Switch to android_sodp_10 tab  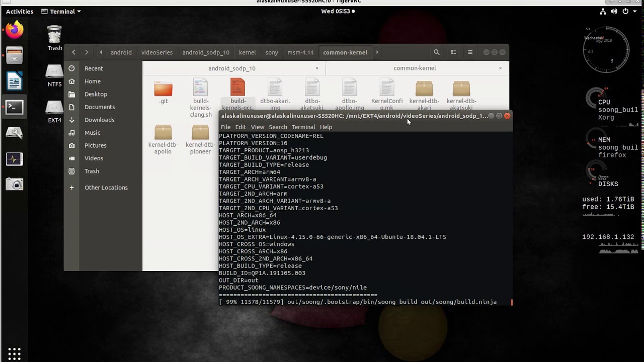(x=232, y=68)
